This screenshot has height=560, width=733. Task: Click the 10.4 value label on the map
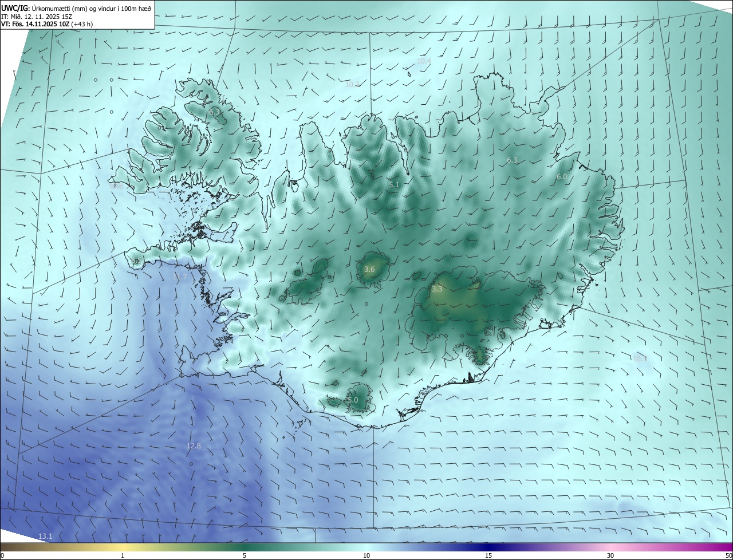pyautogui.click(x=424, y=61)
